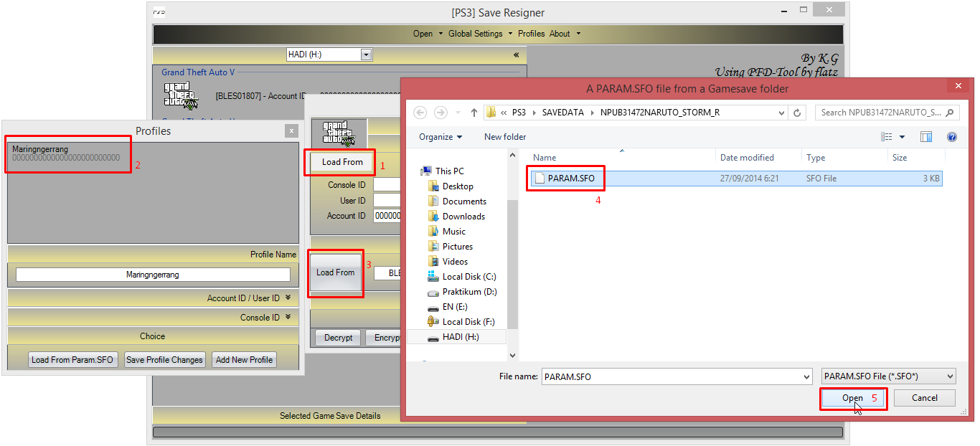Open the view options dropdown arrow
Viewport: 980px width, 446px height.
point(902,137)
